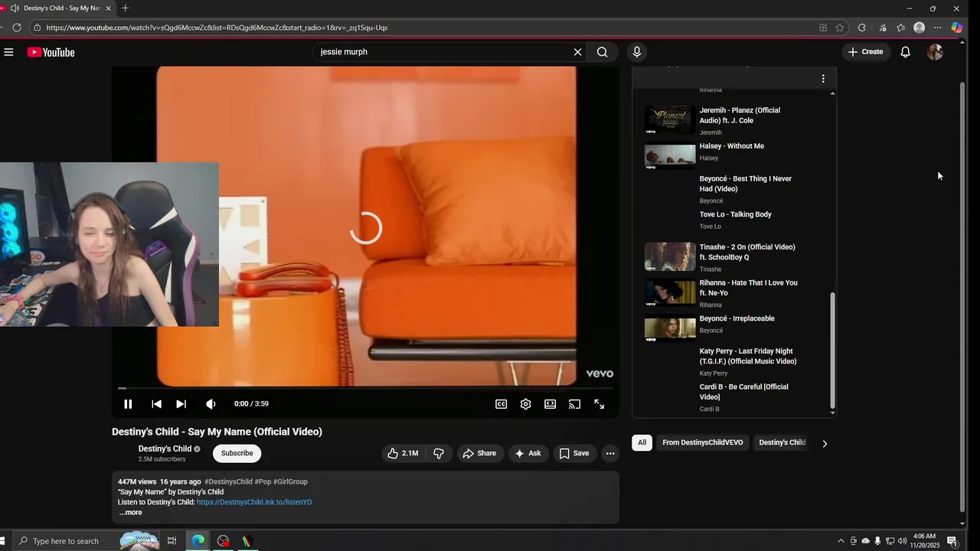Open browser extensions icon
The height and width of the screenshot is (551, 980).
pyautogui.click(x=861, y=28)
